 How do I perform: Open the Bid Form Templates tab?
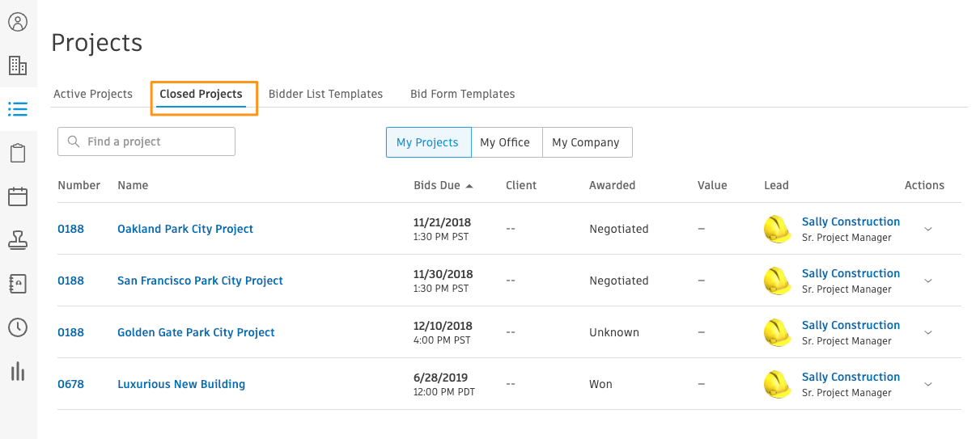pyautogui.click(x=463, y=94)
